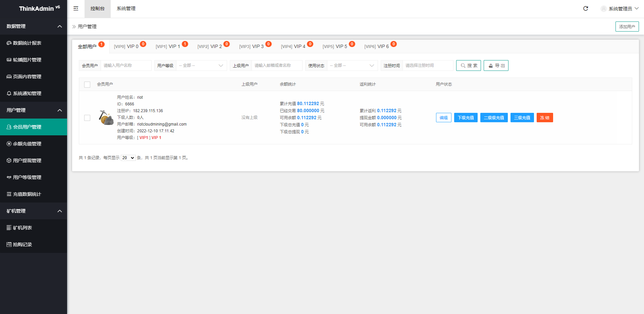The height and width of the screenshot is (314, 644).
Task: Open the 使用状态 filter dropdown
Action: [x=352, y=65]
